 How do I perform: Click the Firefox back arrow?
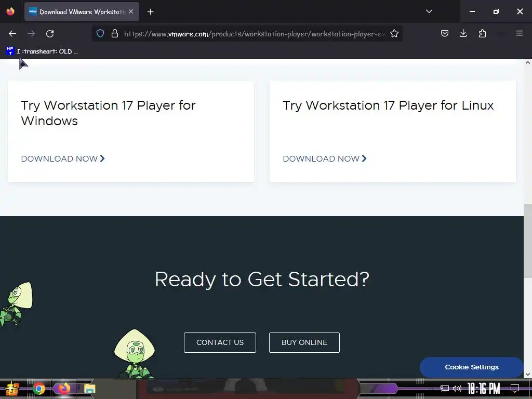12,34
